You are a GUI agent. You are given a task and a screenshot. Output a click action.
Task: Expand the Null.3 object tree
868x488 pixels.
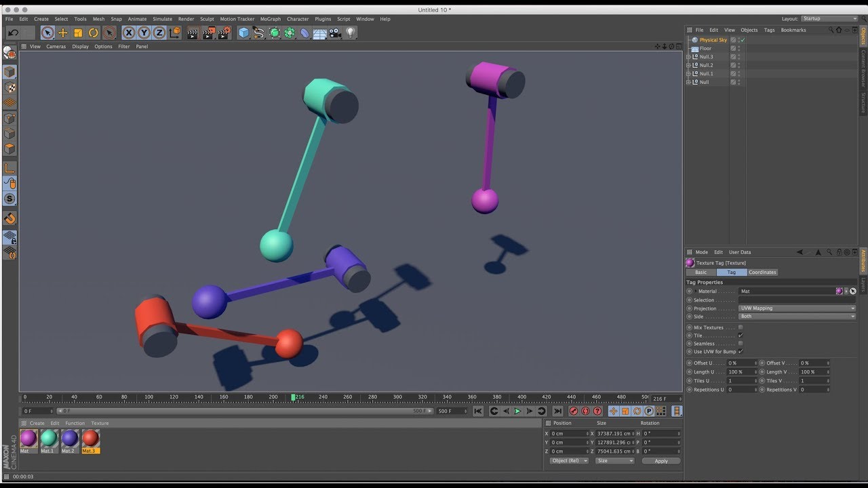coord(688,57)
